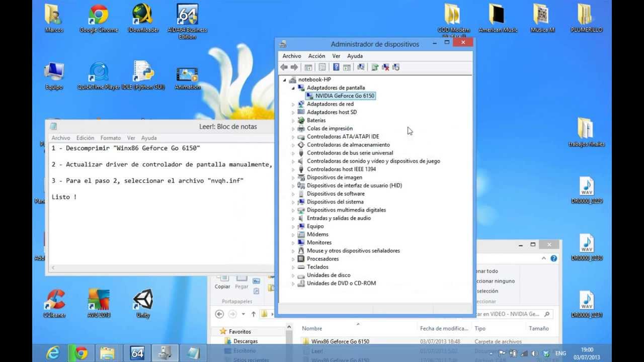
Task: Expand Dispositivos de imagen category
Action: tap(293, 177)
